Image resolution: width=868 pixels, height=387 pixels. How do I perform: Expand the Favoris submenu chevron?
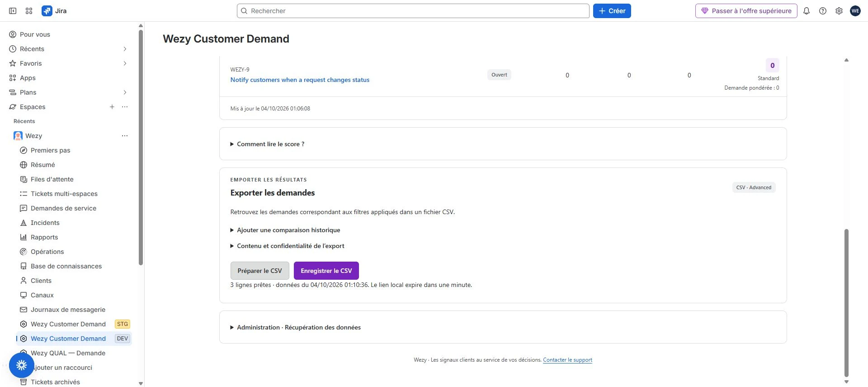pos(125,63)
